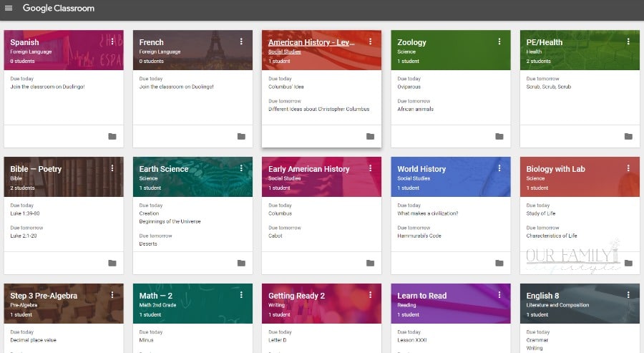Open American History class Drive folder
This screenshot has width=644, height=353.
(x=370, y=136)
